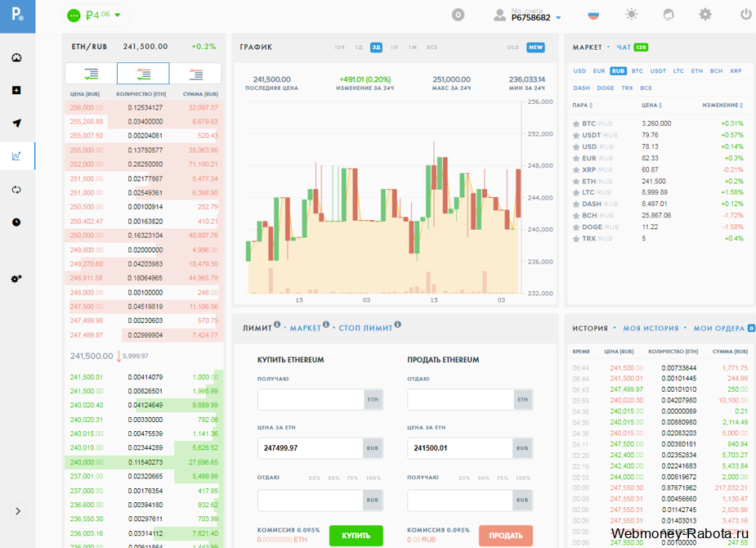
Task: Click the star icon beside BTC/RUB
Action: 575,124
